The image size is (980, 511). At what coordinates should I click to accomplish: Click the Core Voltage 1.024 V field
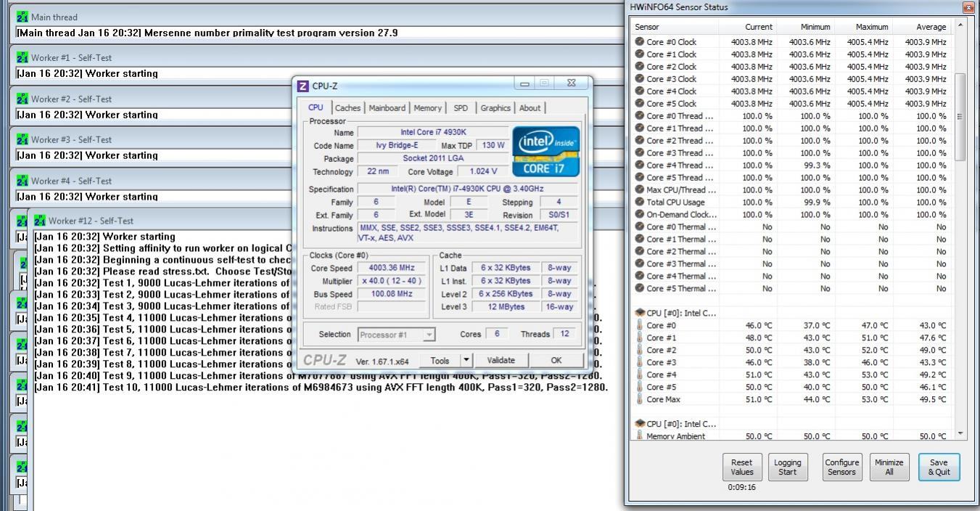click(483, 172)
